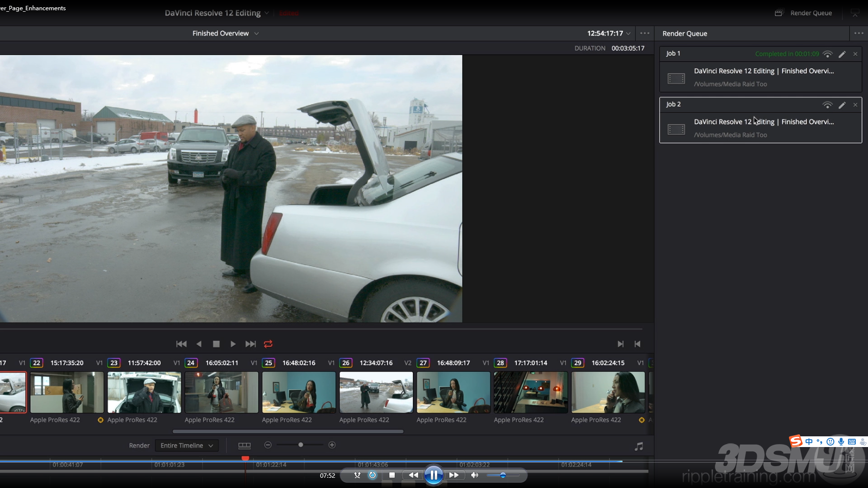Play the timeline forward in viewer
The image size is (868, 488).
(233, 344)
